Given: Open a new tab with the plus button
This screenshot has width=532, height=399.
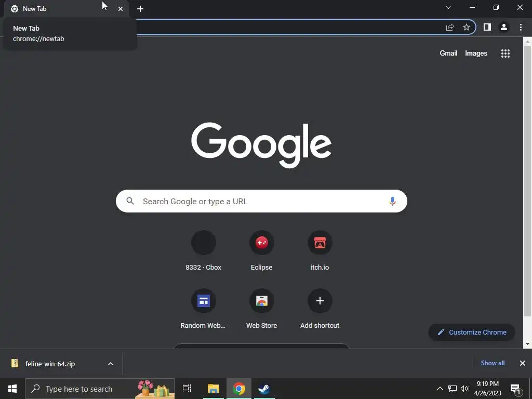Looking at the screenshot, I should (x=140, y=9).
